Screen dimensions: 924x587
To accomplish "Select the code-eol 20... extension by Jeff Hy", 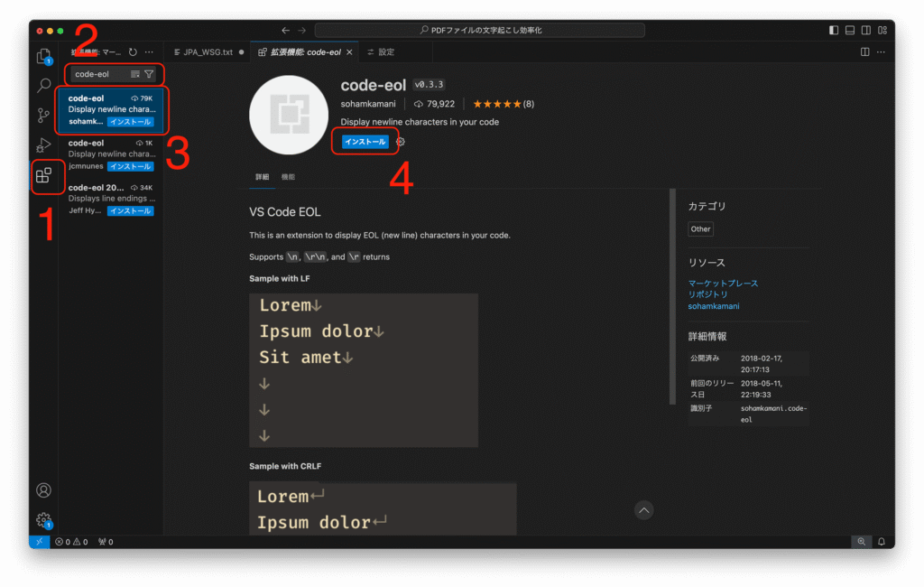I will 111,200.
